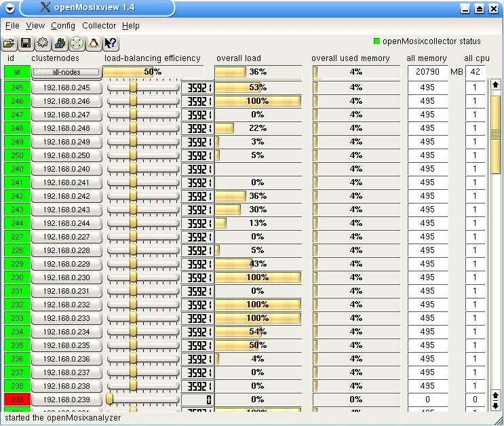The width and height of the screenshot is (504, 426).
Task: Click the cpu field for node 192.168.0.249
Action: (475, 142)
